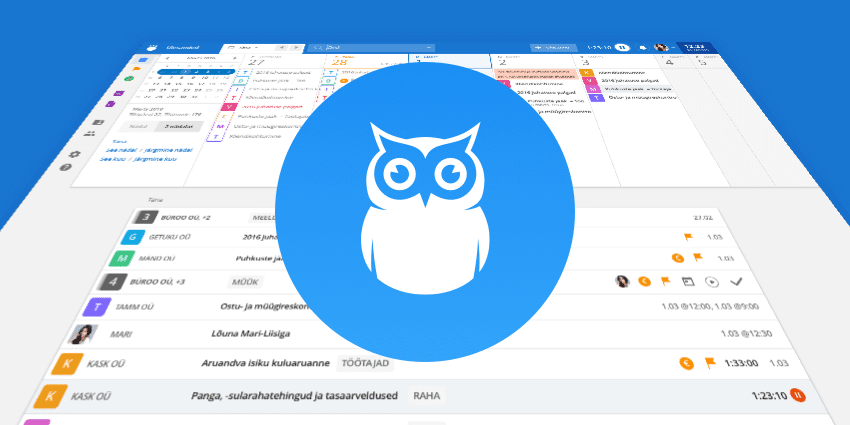
Task: Open the settings gear in the sidebar
Action: [75, 154]
